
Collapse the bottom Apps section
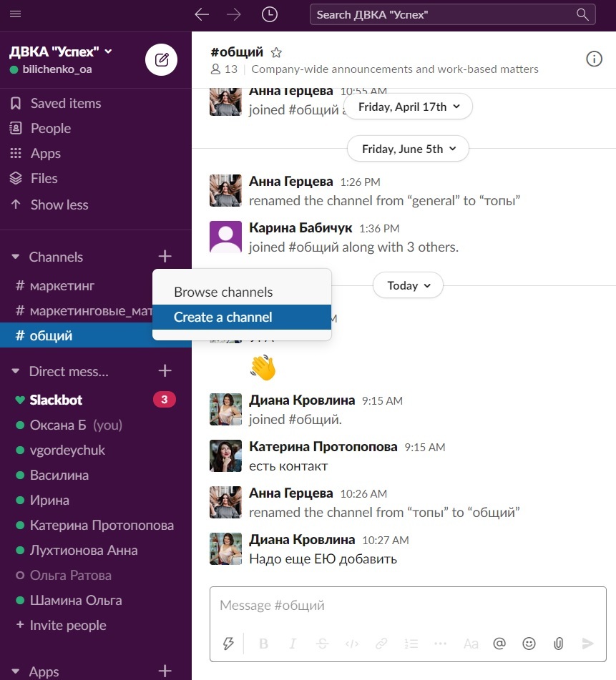point(16,671)
